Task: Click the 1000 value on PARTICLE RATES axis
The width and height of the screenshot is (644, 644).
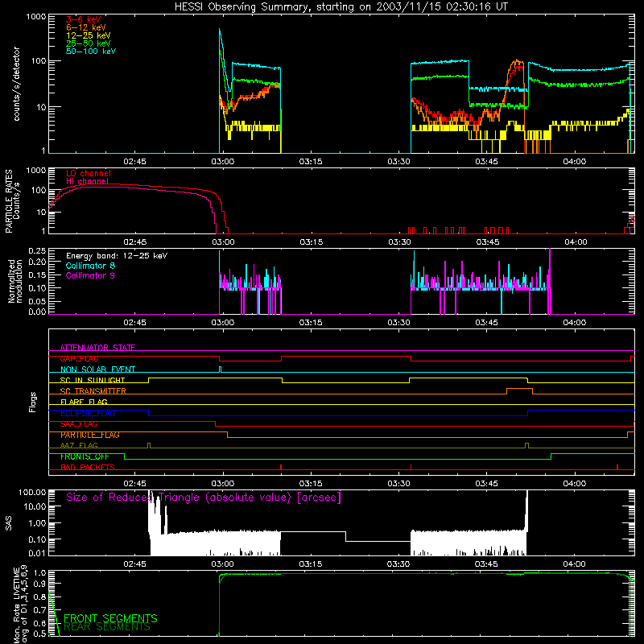Action: point(36,171)
